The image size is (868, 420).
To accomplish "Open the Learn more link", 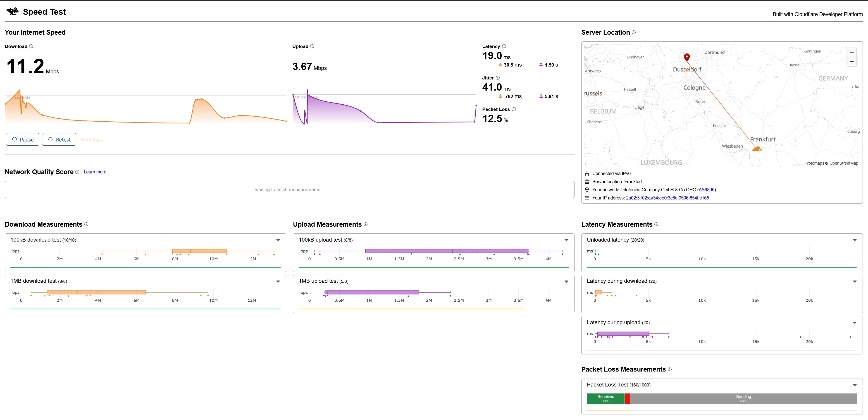I will (x=95, y=172).
